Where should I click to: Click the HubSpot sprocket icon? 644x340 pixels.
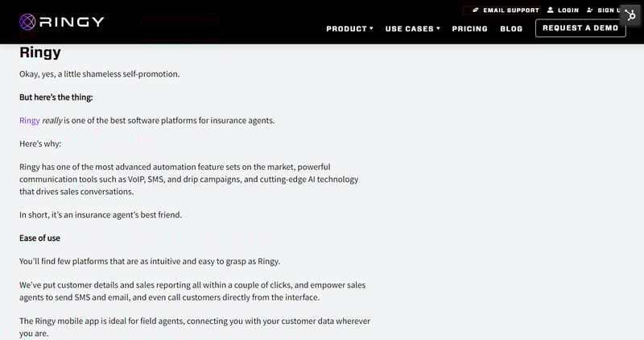(x=630, y=16)
